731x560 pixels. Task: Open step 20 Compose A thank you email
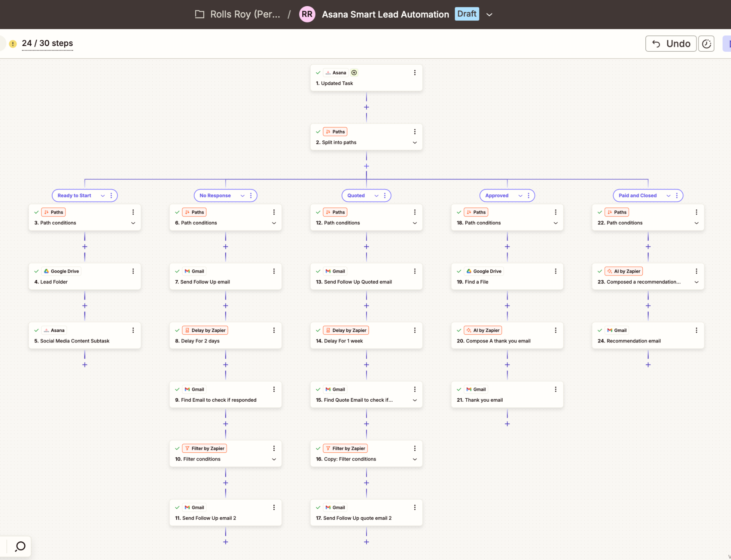507,336
